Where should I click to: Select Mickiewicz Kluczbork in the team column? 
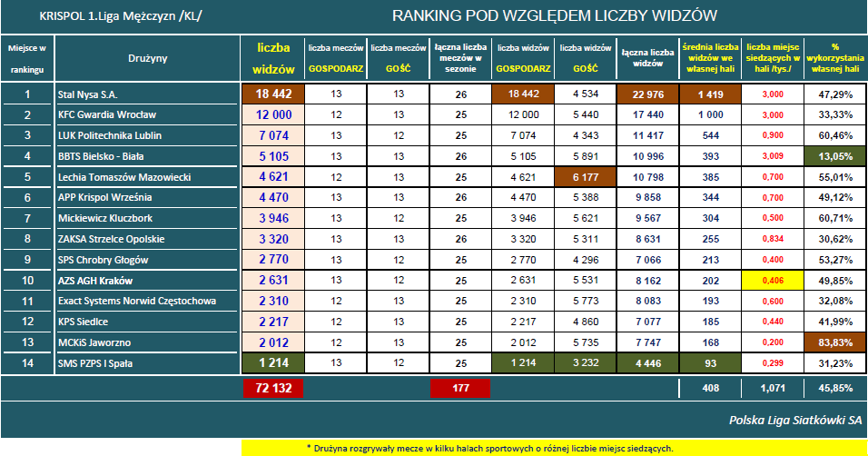[x=105, y=218]
